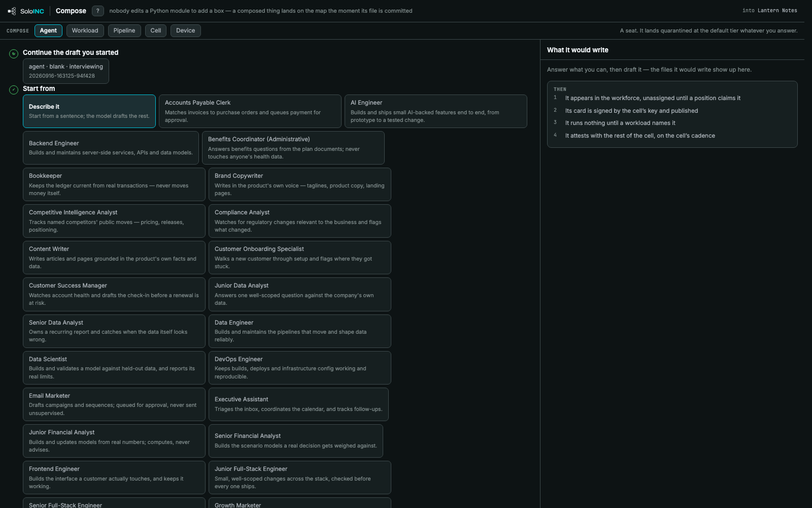Pick the Senior Full-Stack Engineer card
The image size is (812, 508).
(x=114, y=503)
